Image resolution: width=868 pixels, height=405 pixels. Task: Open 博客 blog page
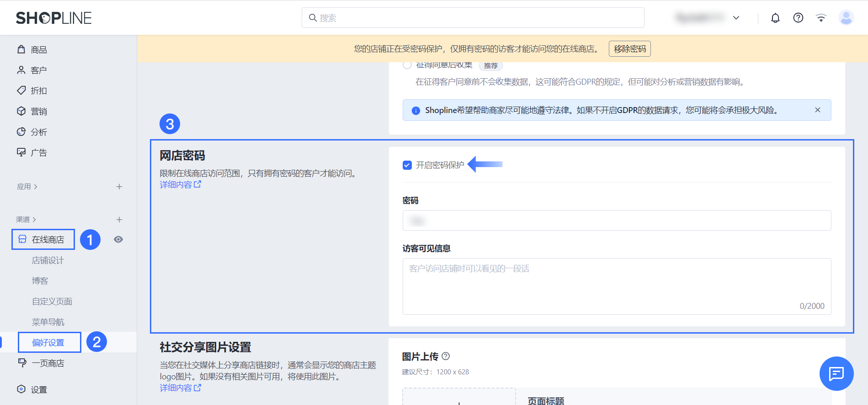(40, 281)
